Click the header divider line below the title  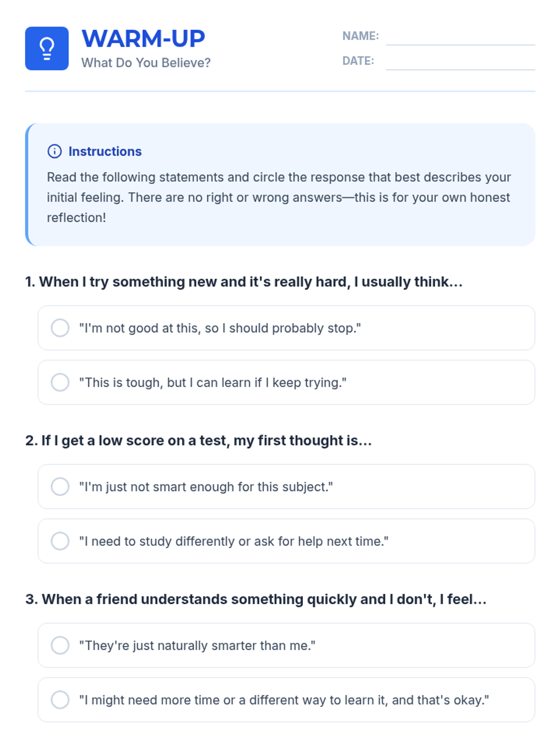point(280,91)
